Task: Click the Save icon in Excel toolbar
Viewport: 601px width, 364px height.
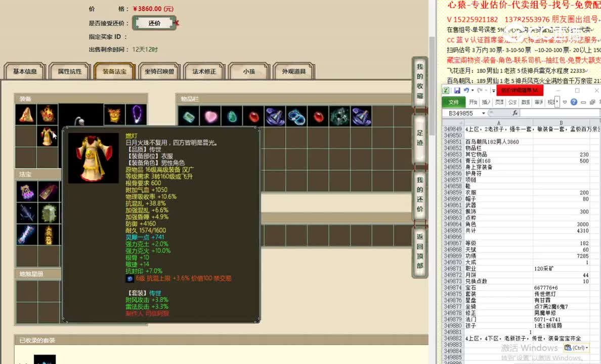Action: (x=457, y=90)
